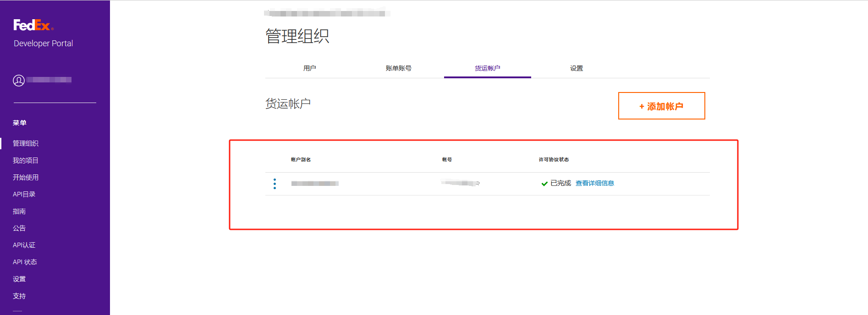Open 指南 in the sidebar

pyautogui.click(x=19, y=211)
